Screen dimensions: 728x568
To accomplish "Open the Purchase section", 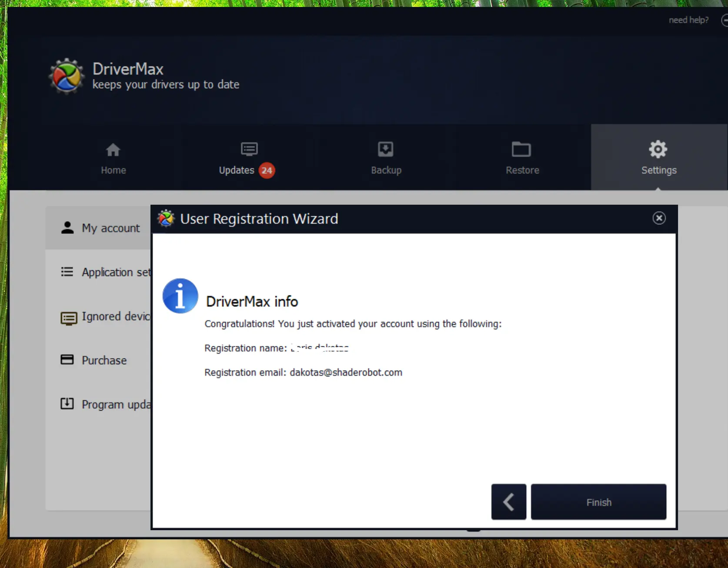I will click(x=98, y=360).
